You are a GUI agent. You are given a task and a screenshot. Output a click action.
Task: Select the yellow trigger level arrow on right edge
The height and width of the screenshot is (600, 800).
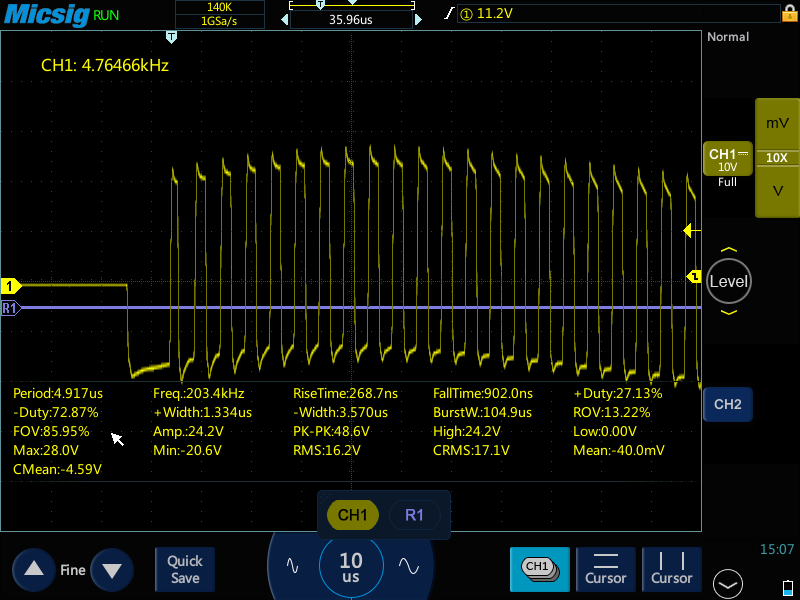(x=691, y=231)
